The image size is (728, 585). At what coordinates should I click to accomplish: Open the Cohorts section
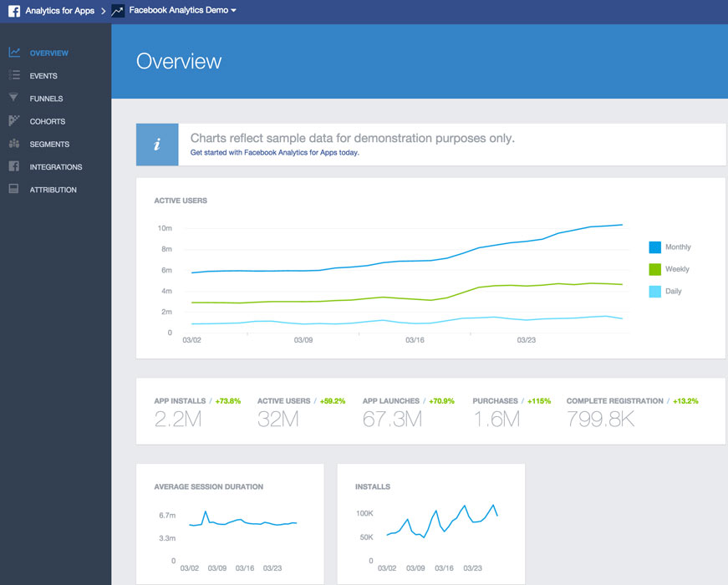click(x=48, y=121)
